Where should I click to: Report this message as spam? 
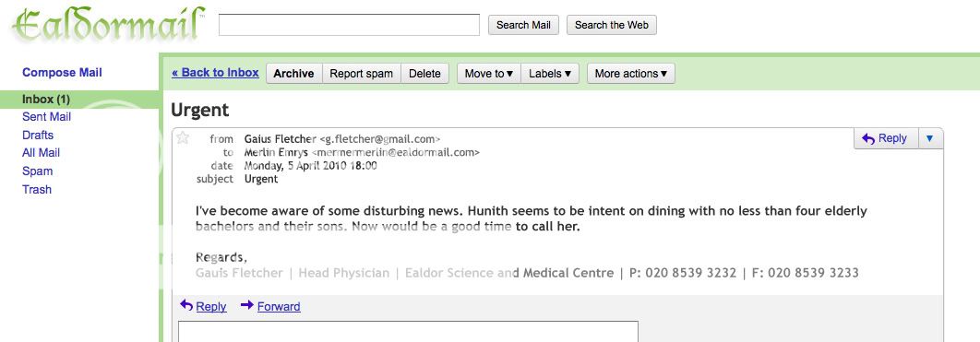point(361,73)
